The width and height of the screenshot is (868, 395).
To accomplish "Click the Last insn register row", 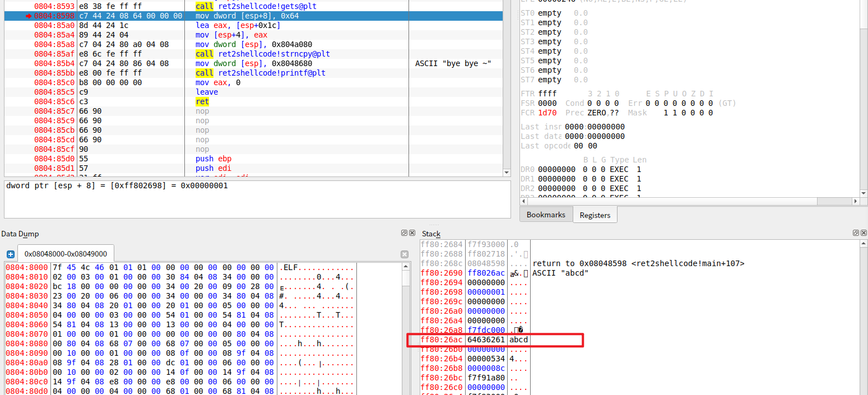I will [573, 127].
